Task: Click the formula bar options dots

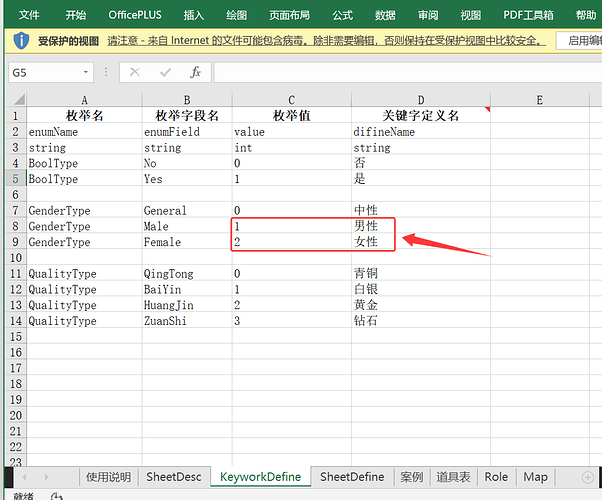Action: (x=106, y=72)
